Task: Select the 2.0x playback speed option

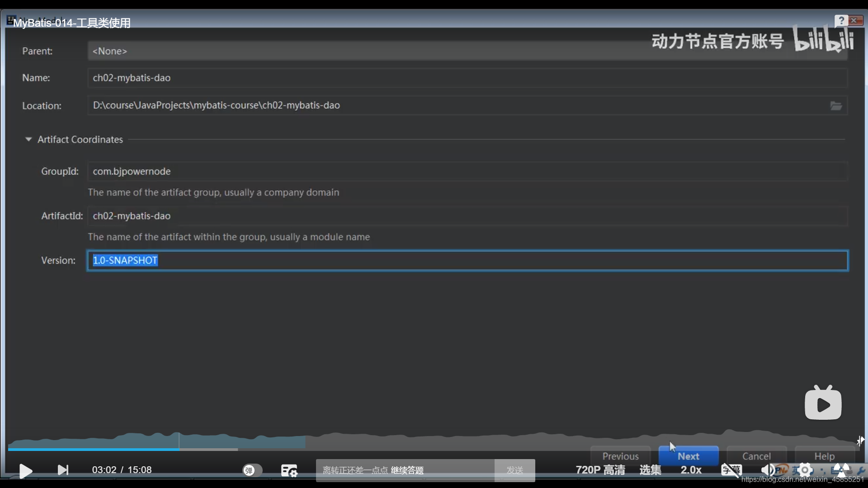Action: (691, 470)
